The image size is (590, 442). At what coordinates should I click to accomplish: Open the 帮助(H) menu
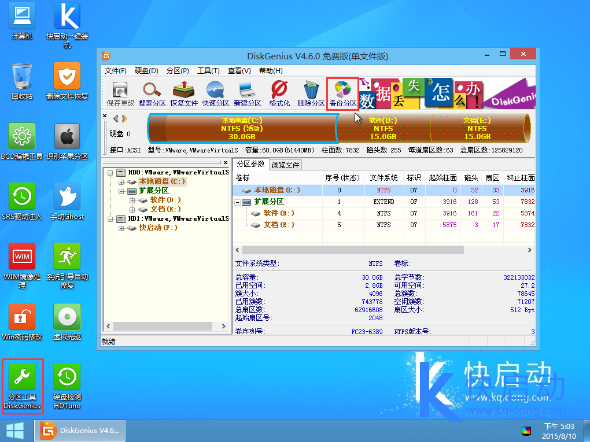click(271, 71)
